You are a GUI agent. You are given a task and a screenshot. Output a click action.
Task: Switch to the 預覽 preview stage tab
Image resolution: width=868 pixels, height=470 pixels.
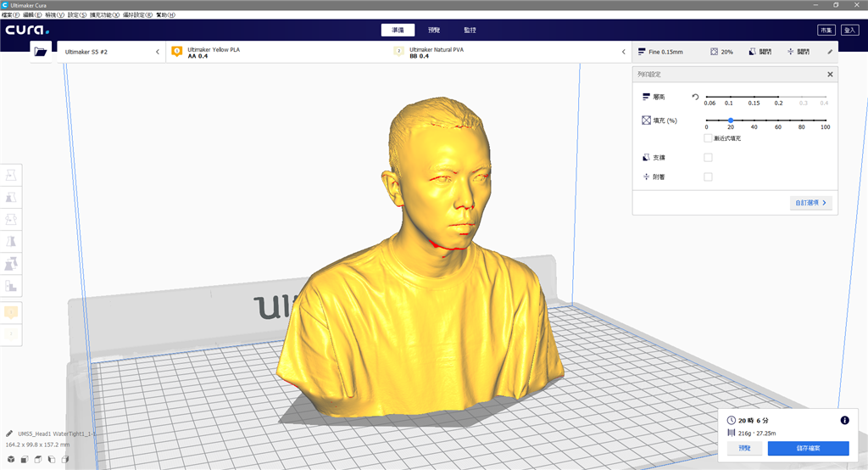[x=434, y=30]
